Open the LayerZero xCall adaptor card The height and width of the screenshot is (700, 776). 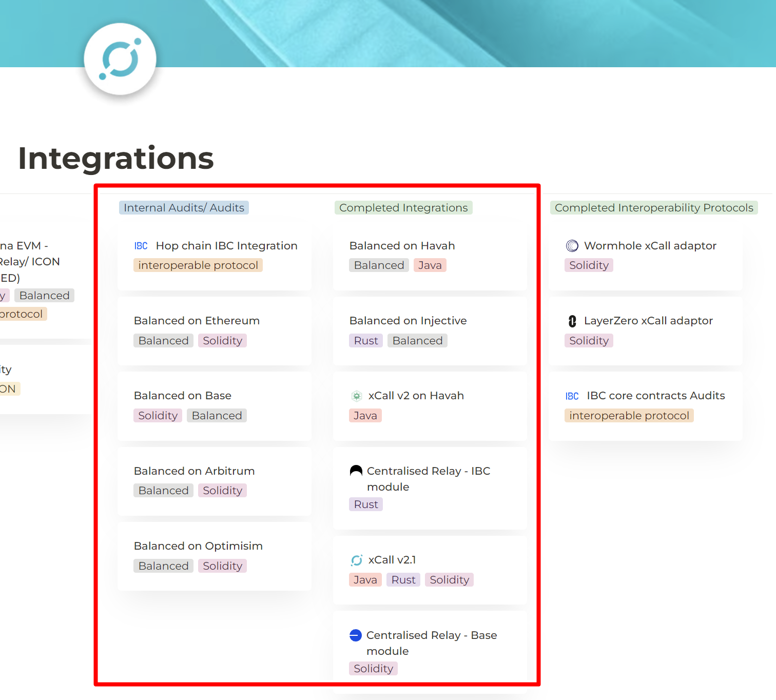click(x=646, y=331)
